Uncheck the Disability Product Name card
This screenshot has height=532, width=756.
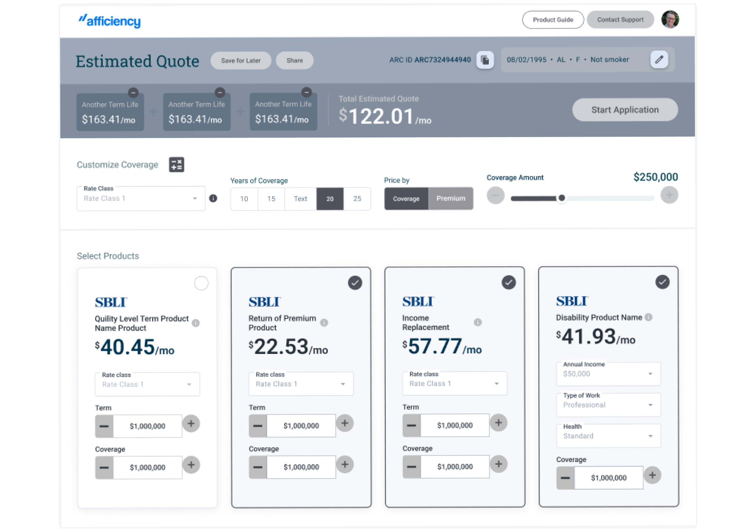coord(662,282)
